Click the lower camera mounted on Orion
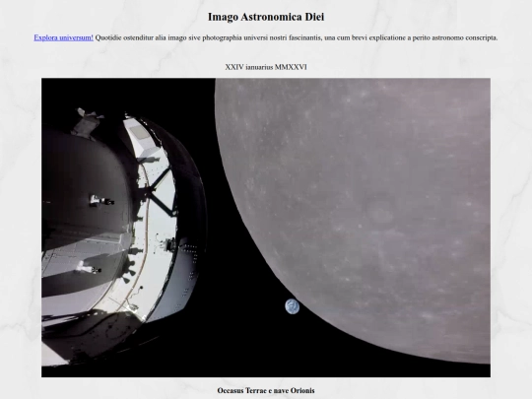The width and height of the screenshot is (532, 399). [x=89, y=269]
